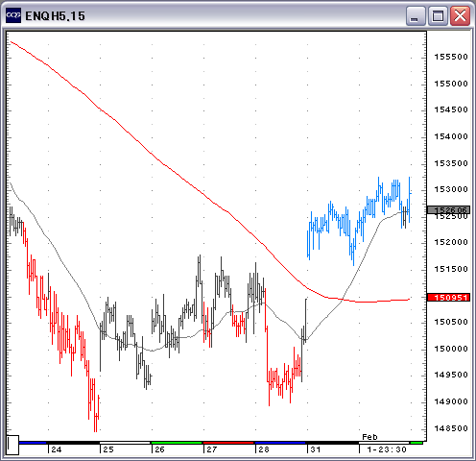The height and width of the screenshot is (461, 476).
Task: Close the ENQ H5,15 chart window
Action: (x=460, y=15)
